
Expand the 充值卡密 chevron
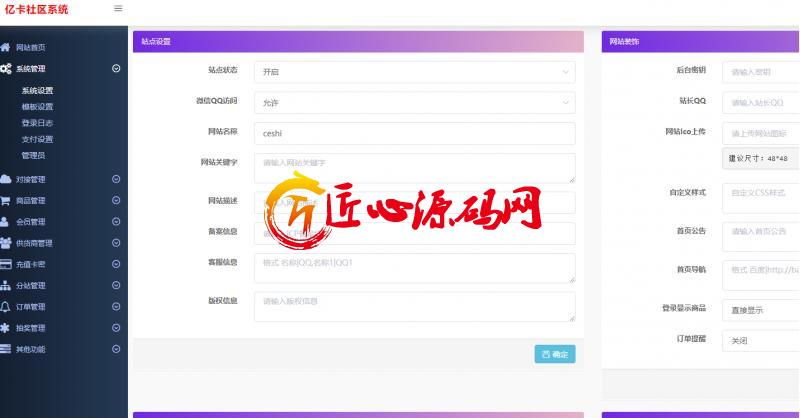pos(116,264)
